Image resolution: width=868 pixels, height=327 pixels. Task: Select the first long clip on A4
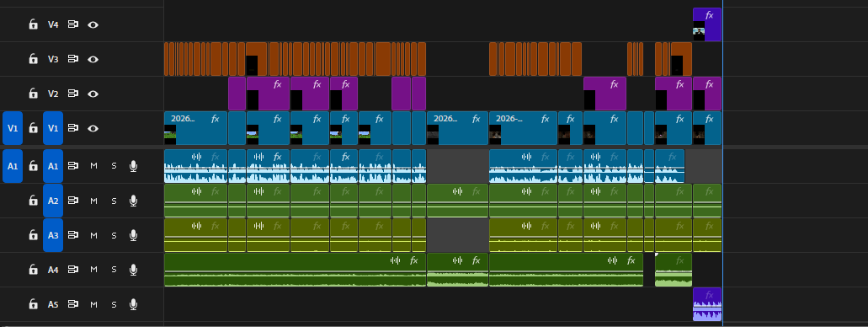point(295,270)
